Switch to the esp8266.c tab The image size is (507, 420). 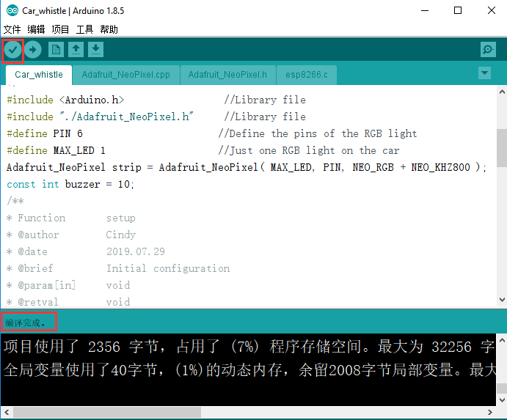[307, 75]
